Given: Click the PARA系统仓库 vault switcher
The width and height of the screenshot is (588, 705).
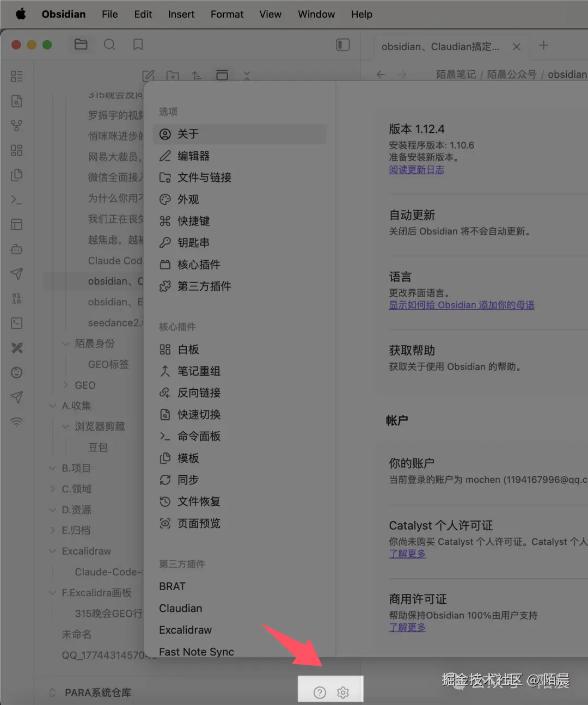Looking at the screenshot, I should [98, 692].
